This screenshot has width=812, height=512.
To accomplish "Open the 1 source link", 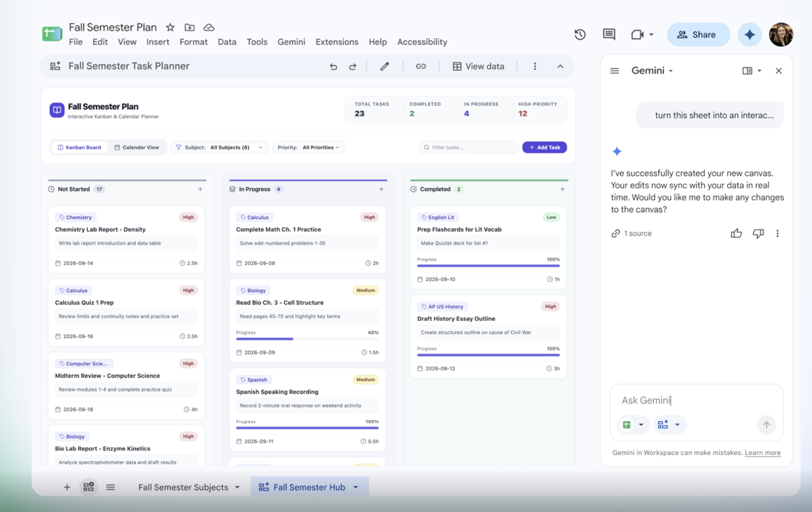I will (x=632, y=233).
